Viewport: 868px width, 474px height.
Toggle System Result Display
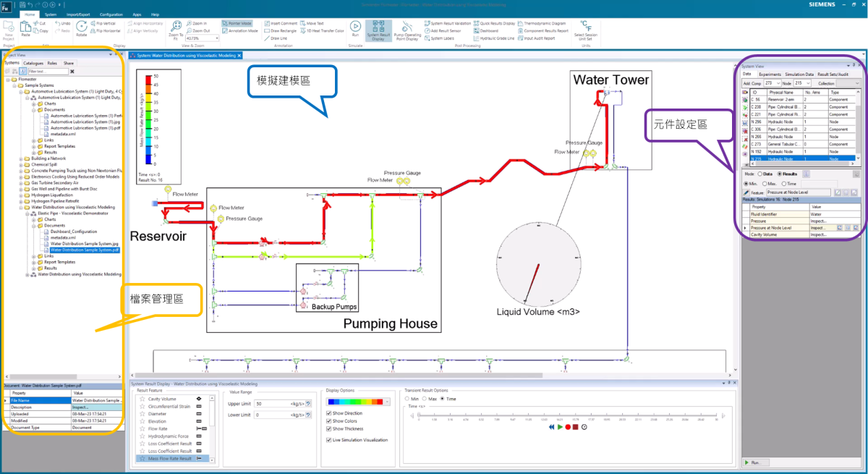[x=378, y=31]
